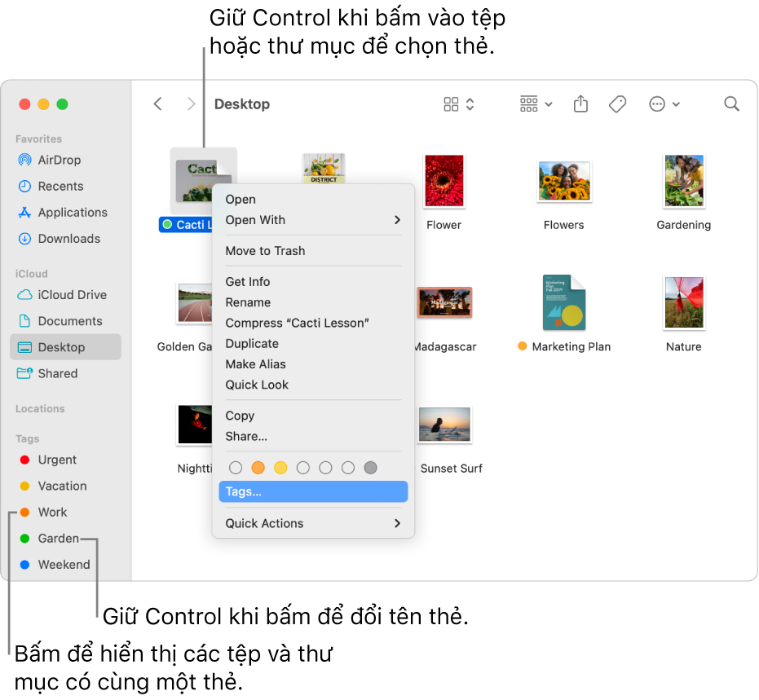This screenshot has height=700, width=759.
Task: Click the first empty tag circle
Action: (x=236, y=468)
